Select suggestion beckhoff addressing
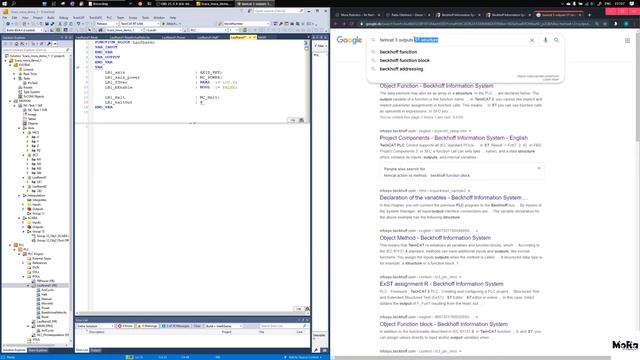This screenshot has height=360, width=640. pyautogui.click(x=401, y=69)
